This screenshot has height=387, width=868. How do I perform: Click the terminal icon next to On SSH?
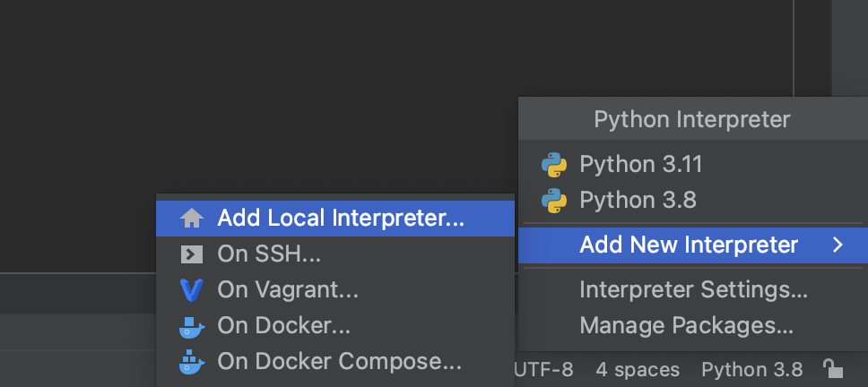click(x=192, y=254)
